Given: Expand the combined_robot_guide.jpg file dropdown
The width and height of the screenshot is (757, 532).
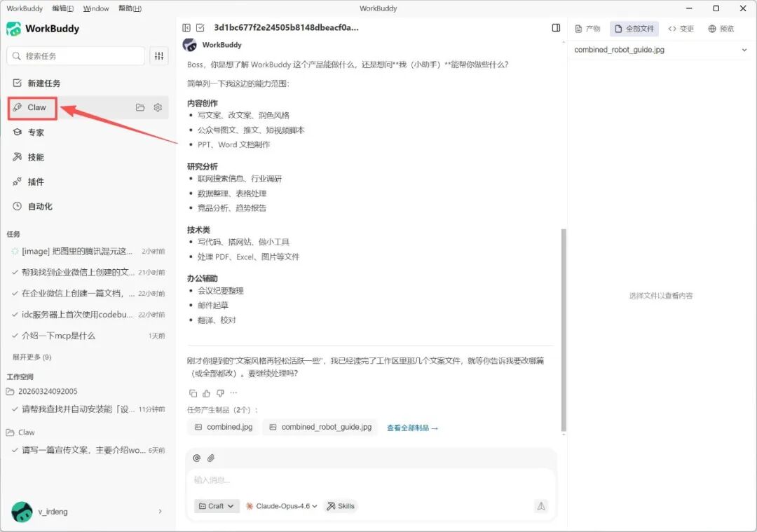Looking at the screenshot, I should coord(744,50).
